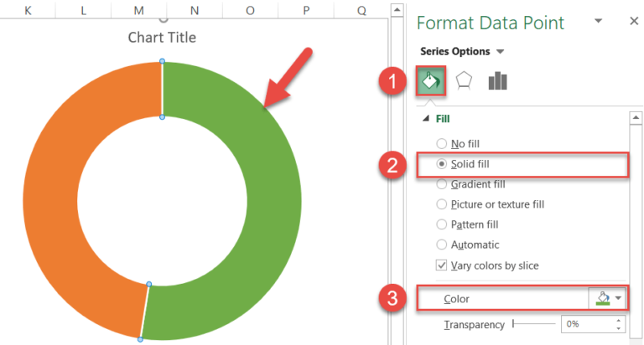Collapse the Fill section

pyautogui.click(x=426, y=120)
